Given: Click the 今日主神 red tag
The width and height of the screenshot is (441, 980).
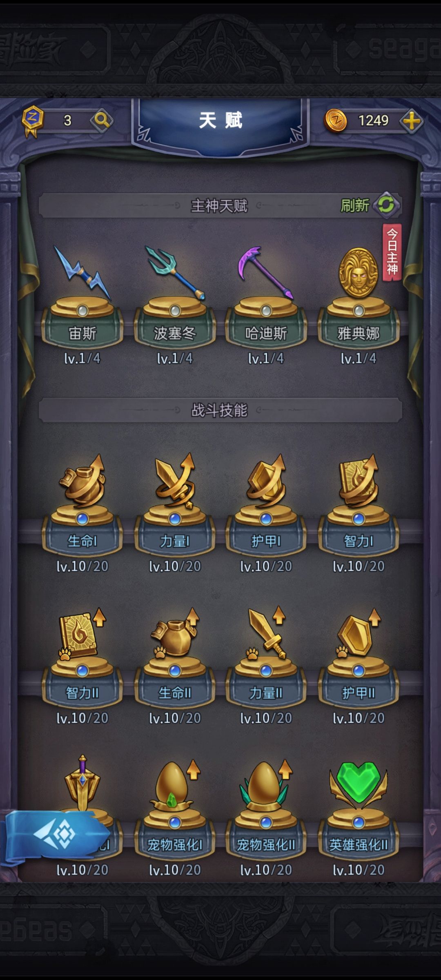Looking at the screenshot, I should (392, 252).
